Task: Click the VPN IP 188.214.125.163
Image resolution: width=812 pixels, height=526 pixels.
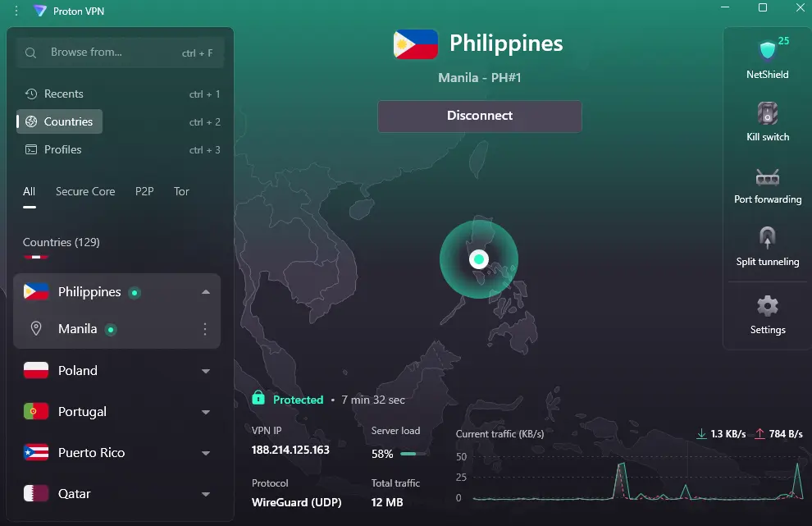Action: pos(290,450)
